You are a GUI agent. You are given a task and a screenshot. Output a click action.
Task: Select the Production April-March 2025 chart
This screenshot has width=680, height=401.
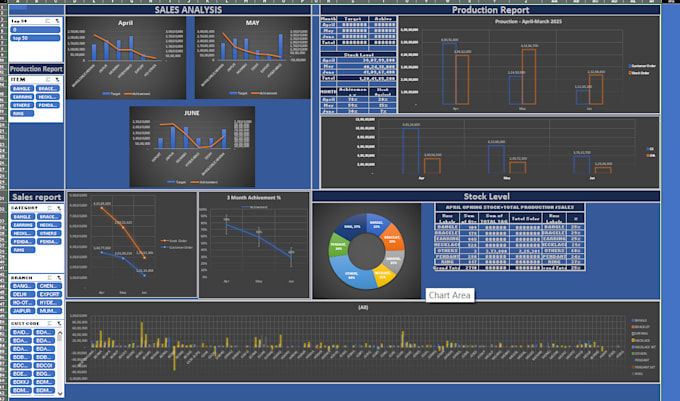coord(529,65)
